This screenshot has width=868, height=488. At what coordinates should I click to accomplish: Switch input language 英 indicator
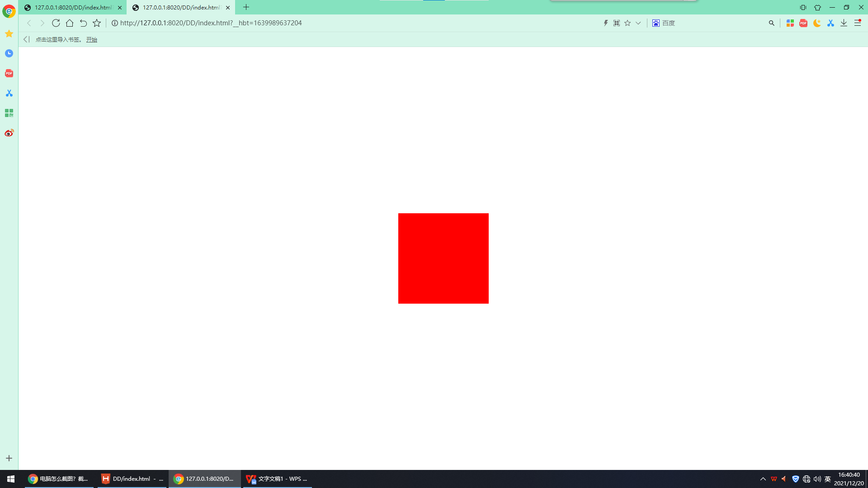[828, 479]
